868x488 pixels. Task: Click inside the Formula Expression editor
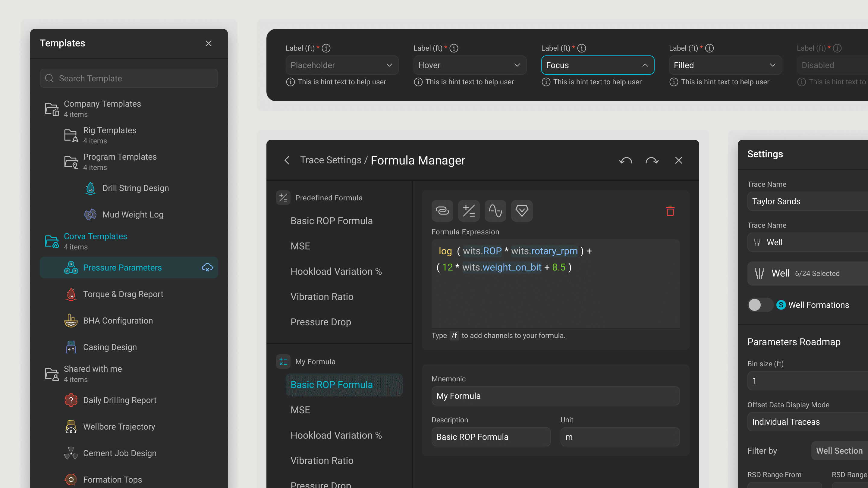point(556,283)
